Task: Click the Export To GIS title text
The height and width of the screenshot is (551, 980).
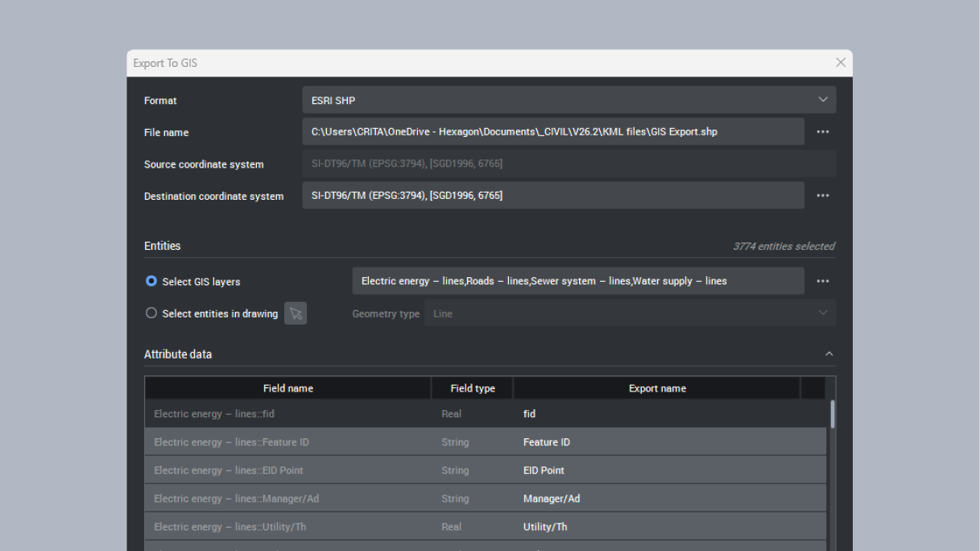Action: point(165,63)
